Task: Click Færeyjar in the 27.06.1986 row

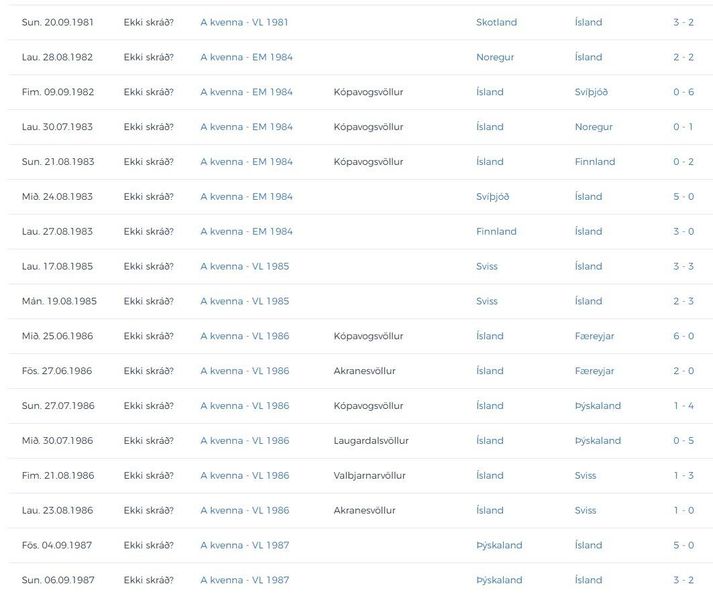Action: (x=594, y=371)
